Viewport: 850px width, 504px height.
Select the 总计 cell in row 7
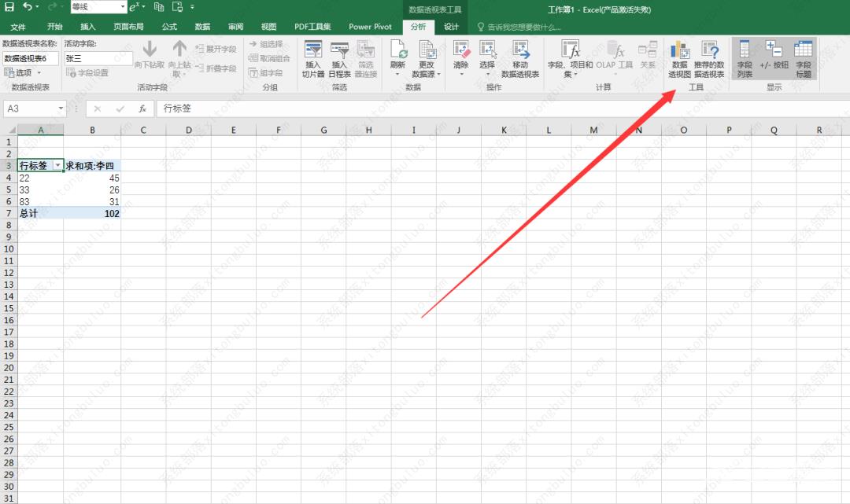tap(41, 213)
